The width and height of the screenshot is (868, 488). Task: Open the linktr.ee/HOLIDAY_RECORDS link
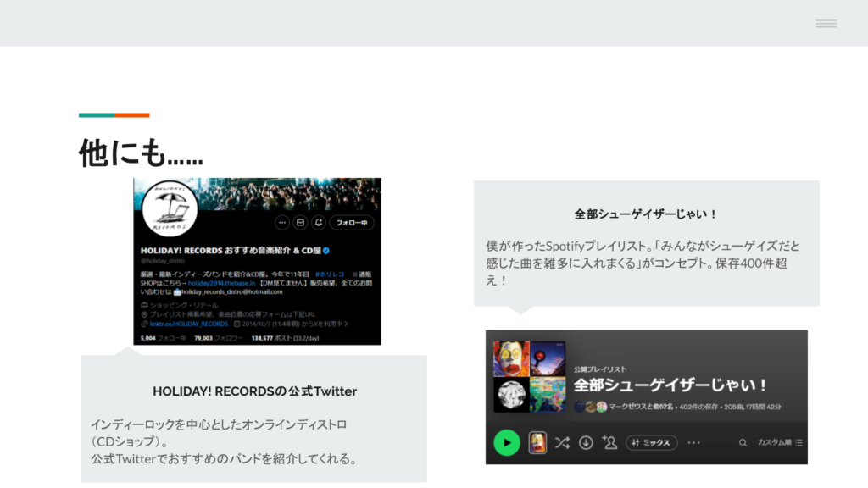click(x=190, y=324)
